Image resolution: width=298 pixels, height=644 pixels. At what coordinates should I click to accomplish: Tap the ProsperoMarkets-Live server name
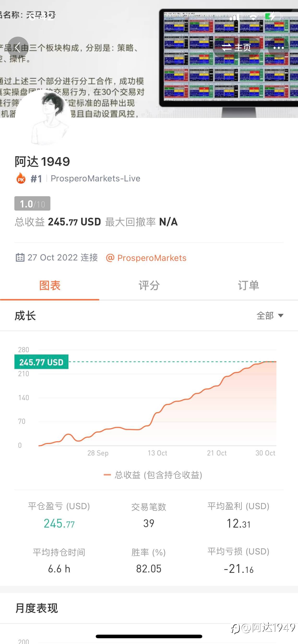(x=95, y=178)
